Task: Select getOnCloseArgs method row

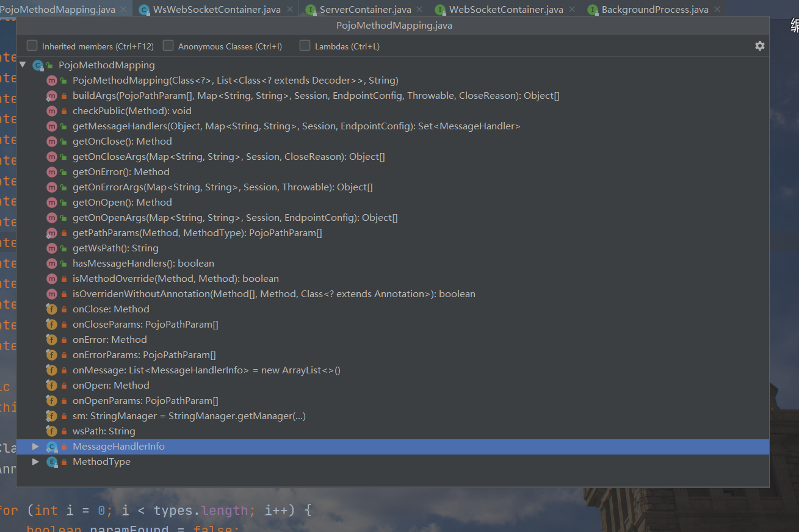Action: click(392, 157)
